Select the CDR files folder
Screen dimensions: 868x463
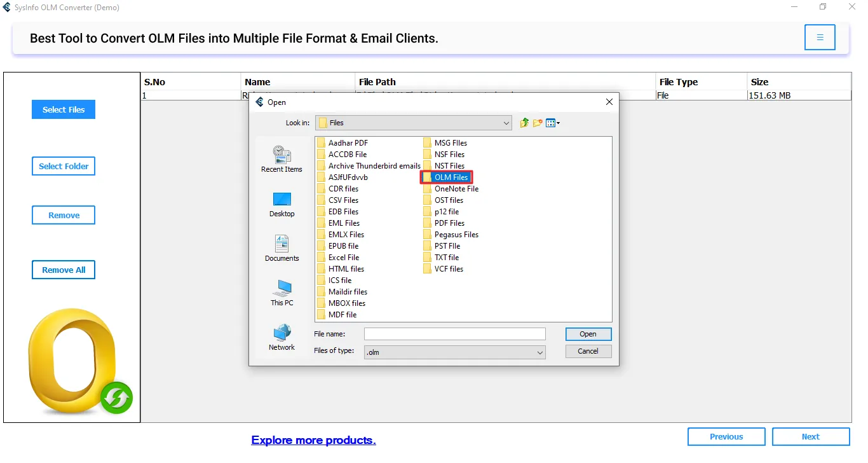pos(338,189)
